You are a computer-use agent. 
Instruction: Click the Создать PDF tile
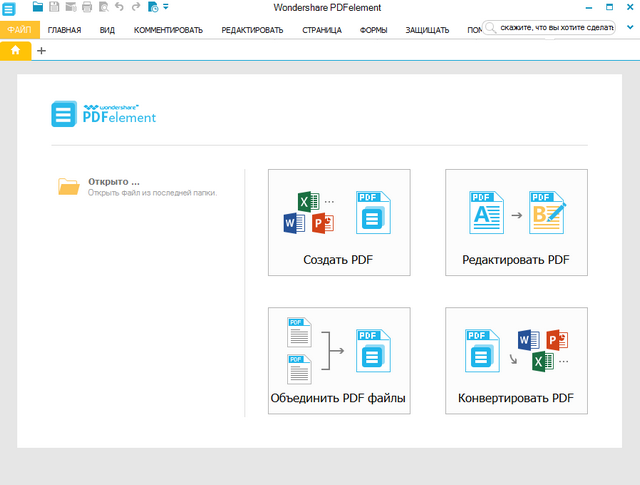[338, 222]
